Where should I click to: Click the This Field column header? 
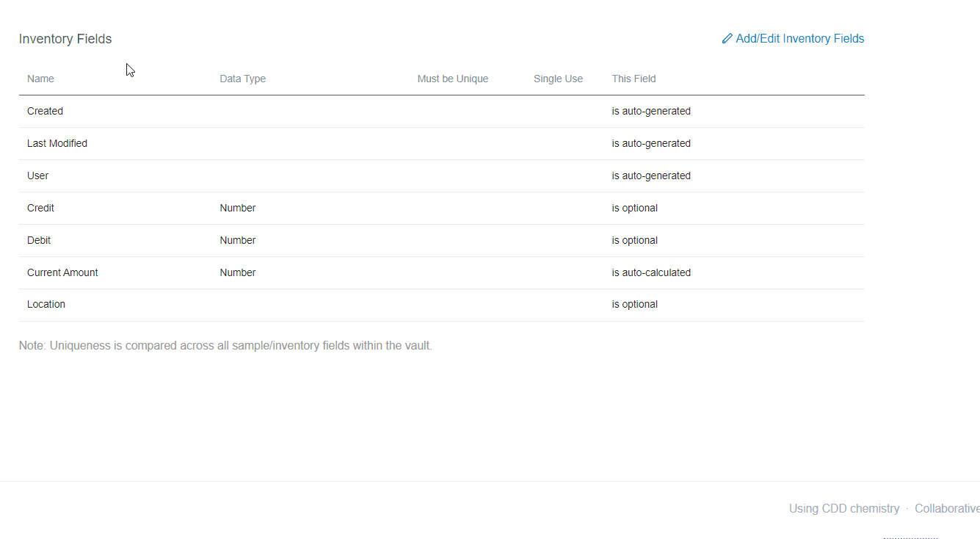pos(634,79)
